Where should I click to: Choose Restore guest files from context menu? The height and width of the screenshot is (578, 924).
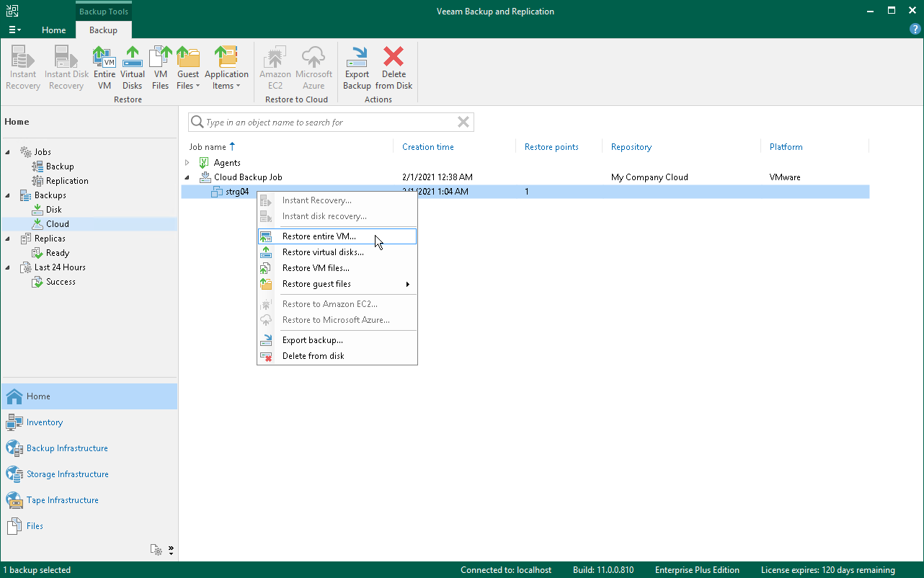(x=317, y=284)
